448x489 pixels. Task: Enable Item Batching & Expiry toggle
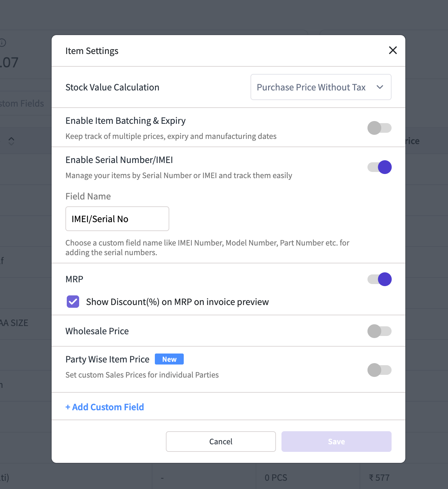pos(379,128)
